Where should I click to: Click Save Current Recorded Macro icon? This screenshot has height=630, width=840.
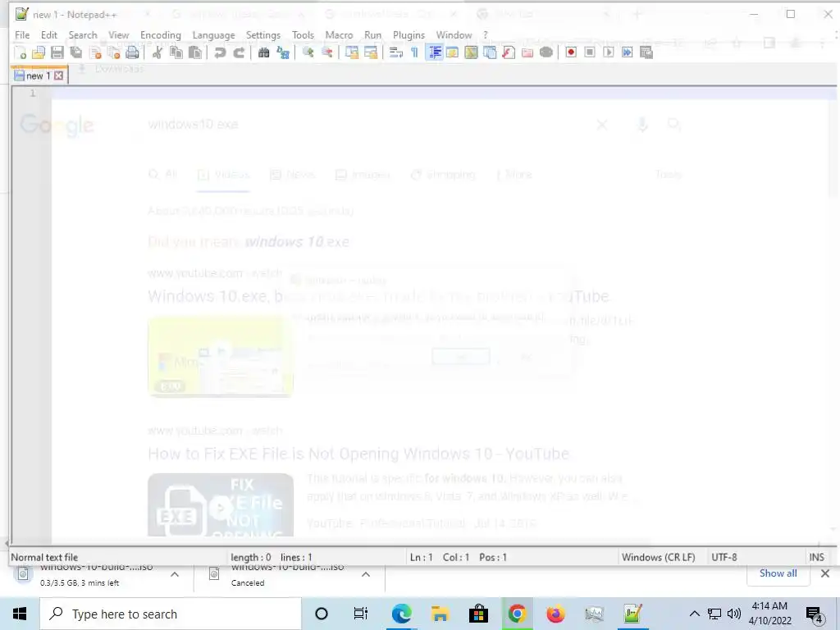tap(646, 52)
